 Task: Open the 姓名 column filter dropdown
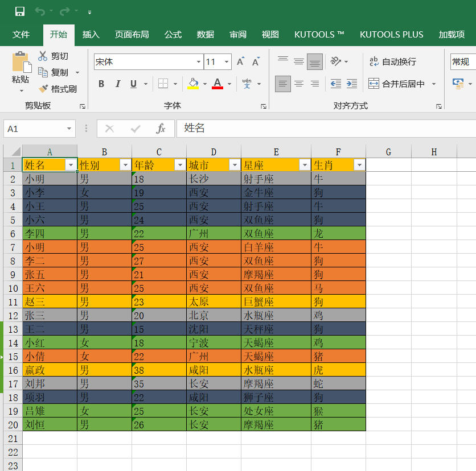pyautogui.click(x=71, y=165)
